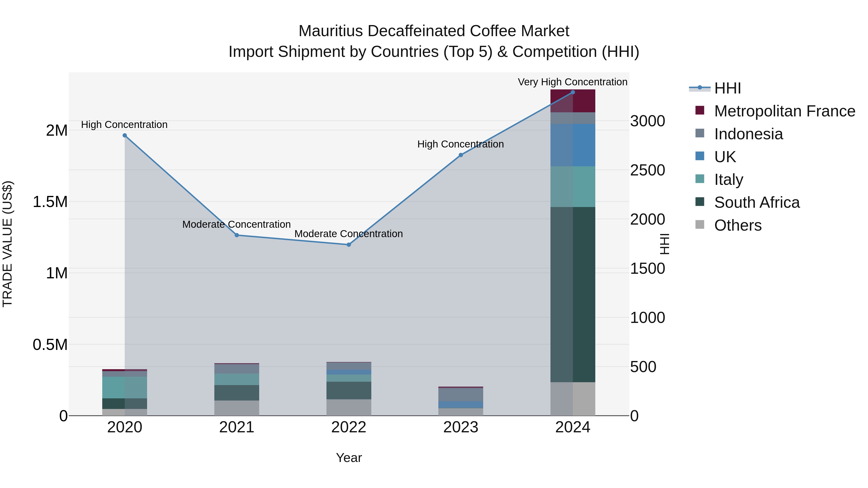Click the Year axis title

click(x=349, y=458)
